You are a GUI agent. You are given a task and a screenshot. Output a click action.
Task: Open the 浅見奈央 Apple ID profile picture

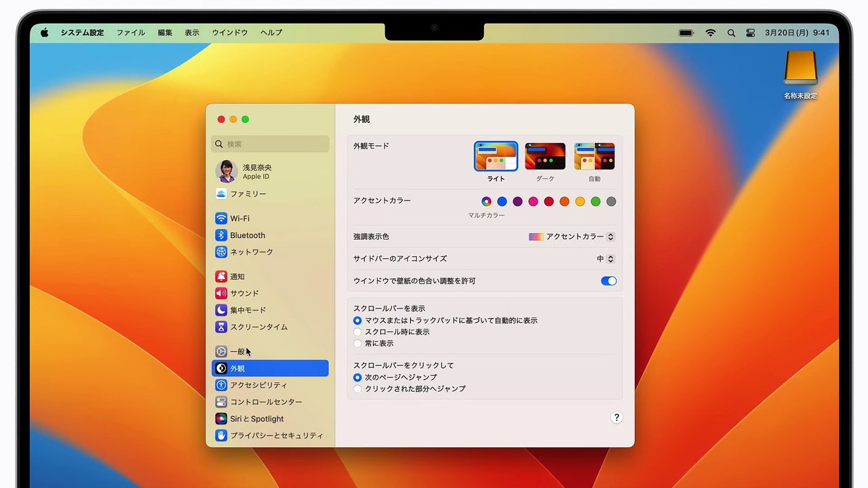226,171
